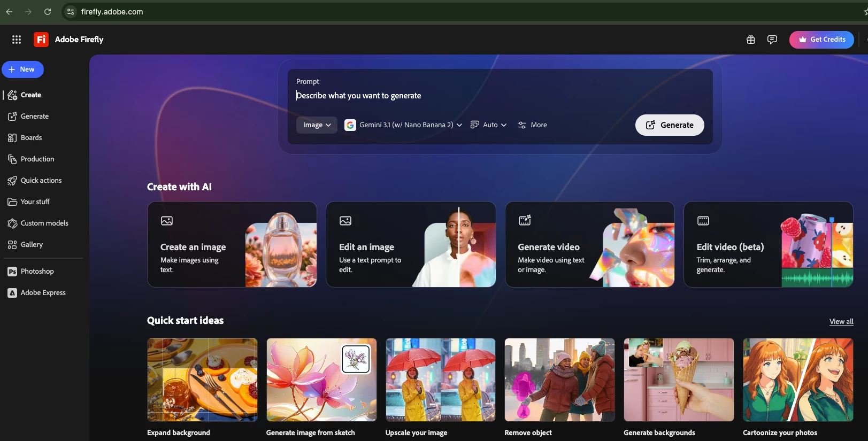
Task: Click image icon on Edit an image card
Action: tap(345, 221)
